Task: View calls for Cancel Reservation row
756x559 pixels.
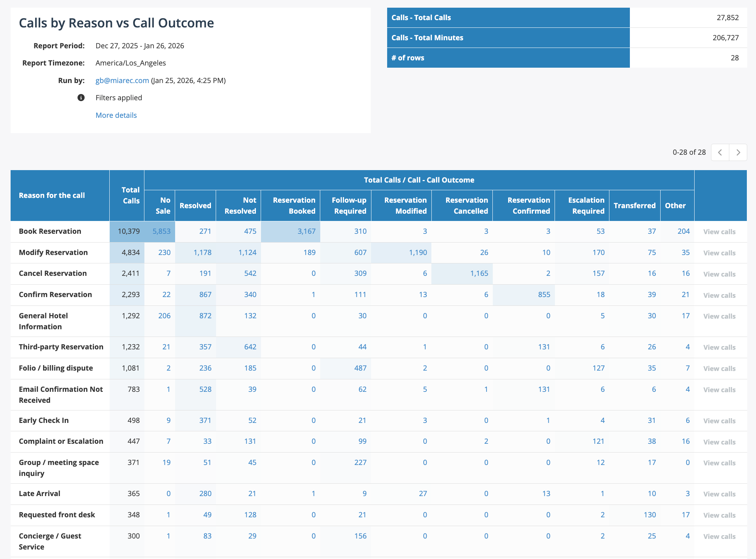Action: pos(719,274)
